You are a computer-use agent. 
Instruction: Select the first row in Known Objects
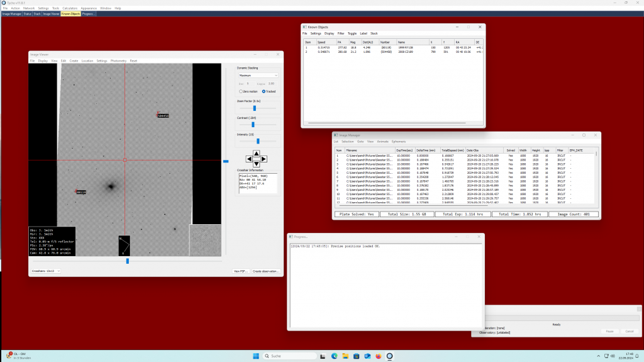[377, 47]
